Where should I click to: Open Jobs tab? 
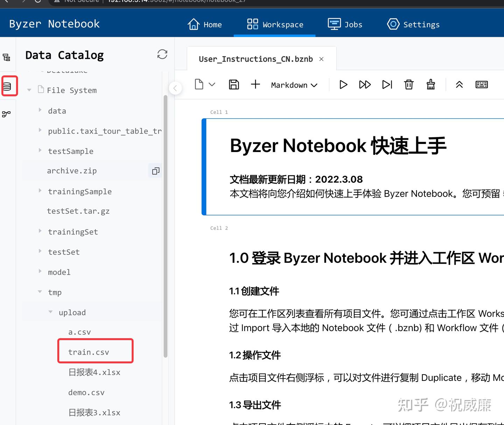click(x=345, y=25)
